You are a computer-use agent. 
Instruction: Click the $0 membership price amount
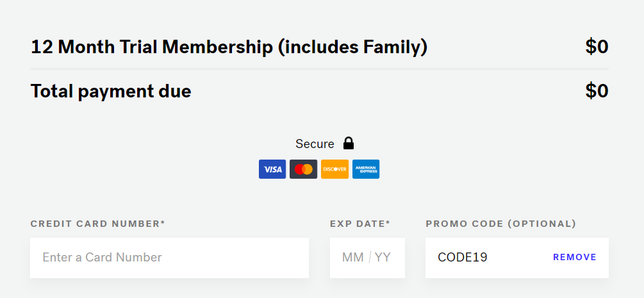click(x=597, y=47)
